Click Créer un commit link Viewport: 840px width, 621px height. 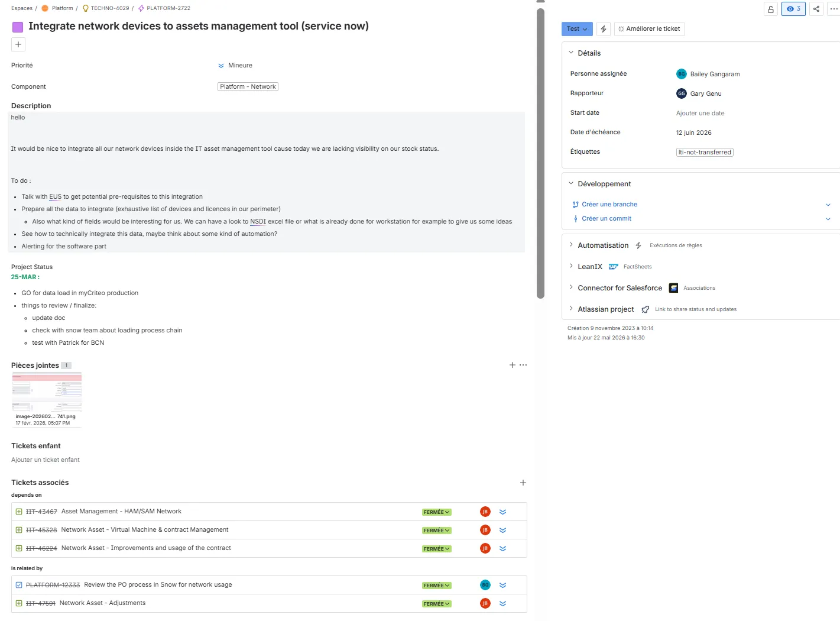607,219
